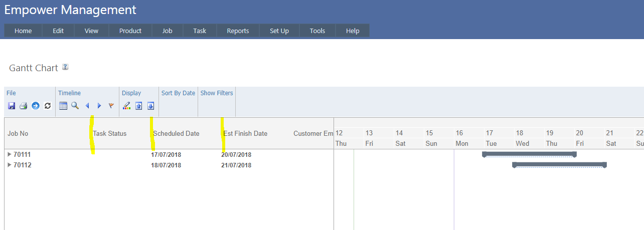Click the flag icon in Timeline group
The image size is (644, 230).
tap(111, 106)
